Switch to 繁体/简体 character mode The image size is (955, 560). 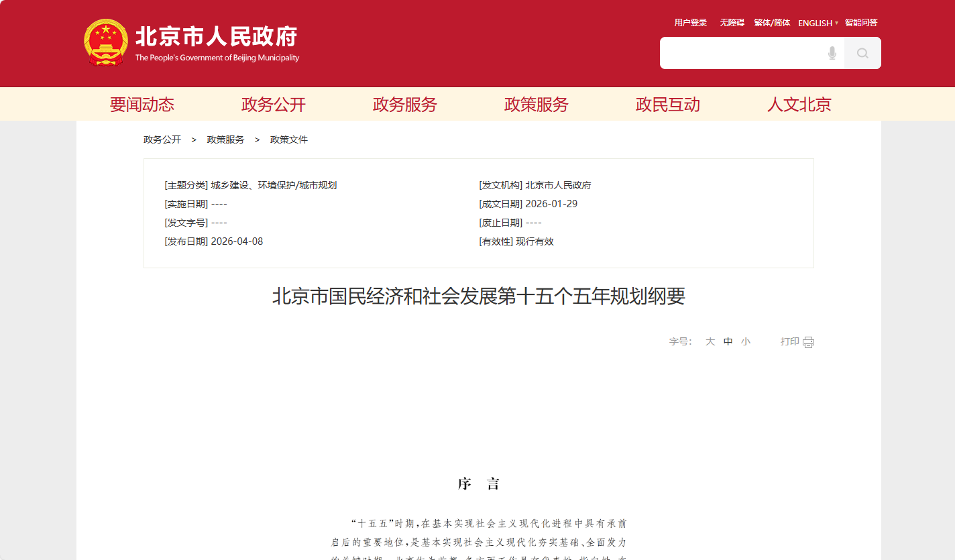(772, 23)
